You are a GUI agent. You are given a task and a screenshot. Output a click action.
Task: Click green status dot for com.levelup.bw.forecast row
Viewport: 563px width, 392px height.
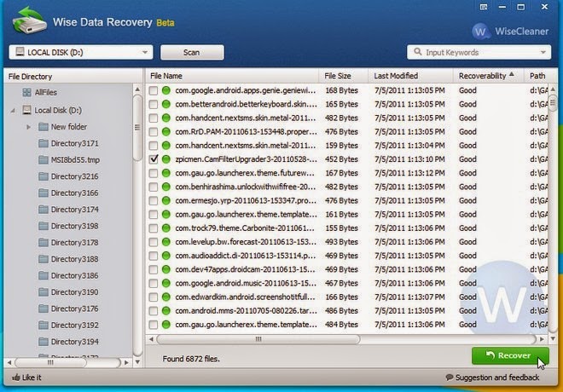tap(165, 242)
